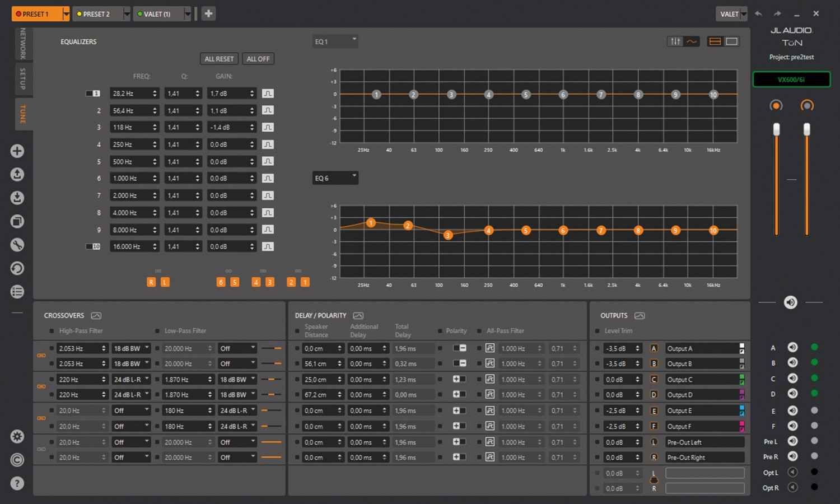Enable the Level Trim checkbox
840x504 pixels.
click(598, 331)
